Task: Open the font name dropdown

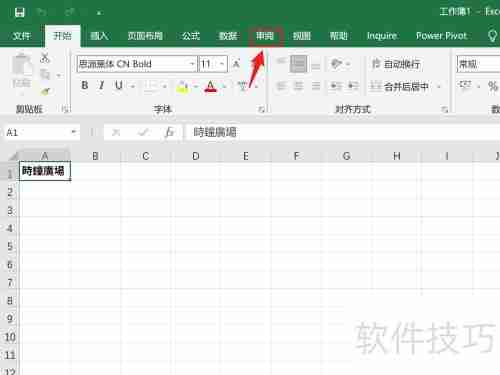Action: (192, 64)
